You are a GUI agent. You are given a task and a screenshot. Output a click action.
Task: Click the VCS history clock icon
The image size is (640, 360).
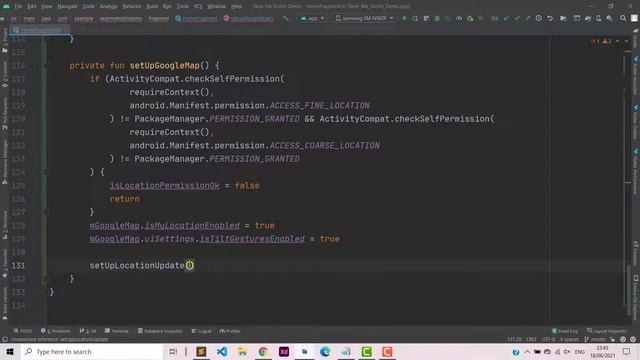(x=539, y=18)
